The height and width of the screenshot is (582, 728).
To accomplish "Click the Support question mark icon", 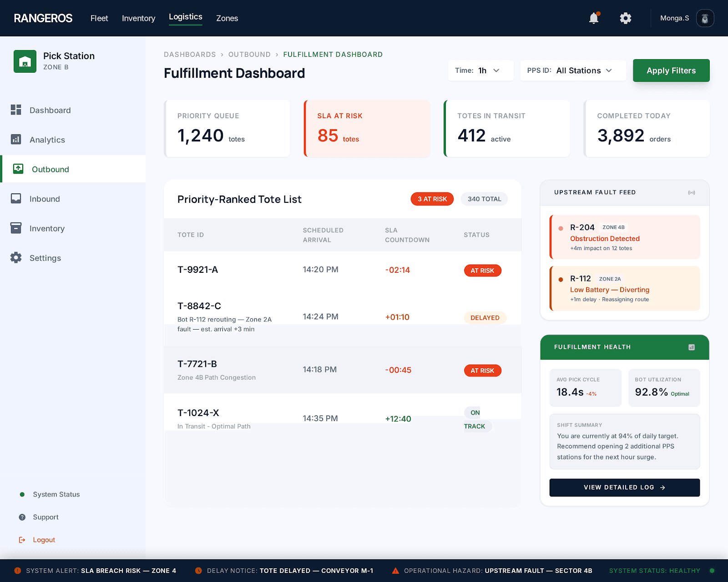I will coord(22,517).
